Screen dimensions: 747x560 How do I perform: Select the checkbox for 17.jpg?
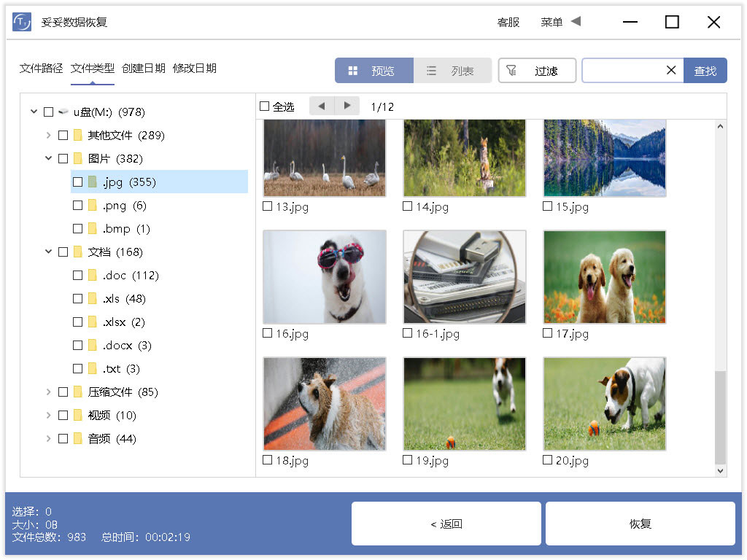click(547, 332)
